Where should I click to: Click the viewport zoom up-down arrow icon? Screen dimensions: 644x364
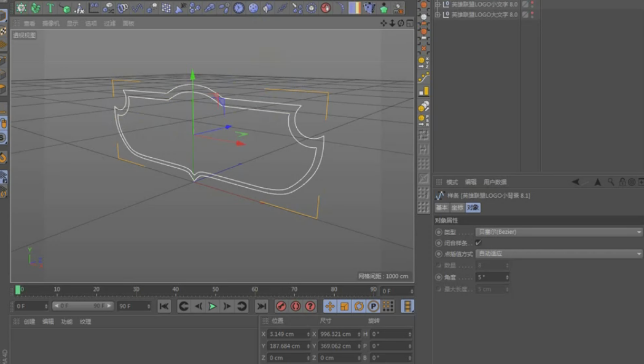pos(392,23)
